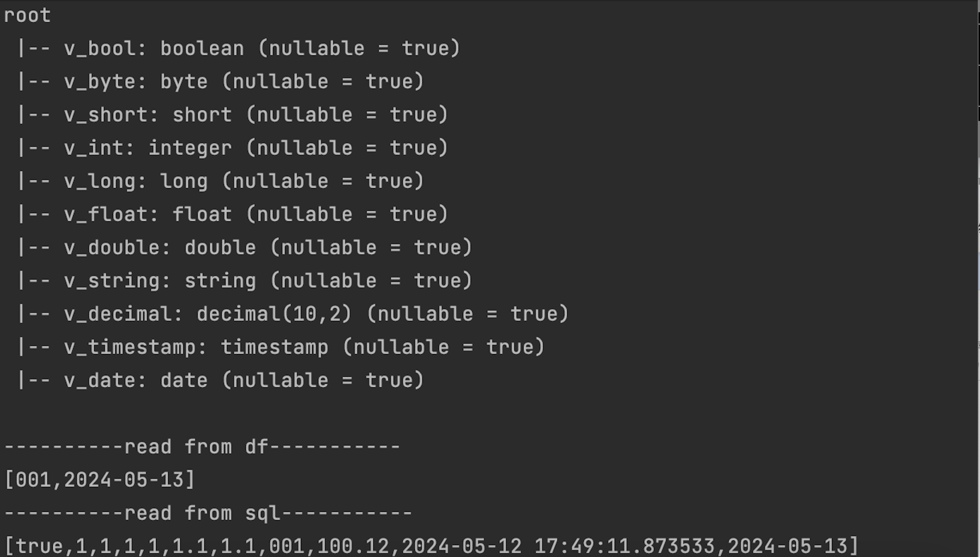
Task: Click the timestamp 17:49:11.873533 in the output
Action: point(624,546)
